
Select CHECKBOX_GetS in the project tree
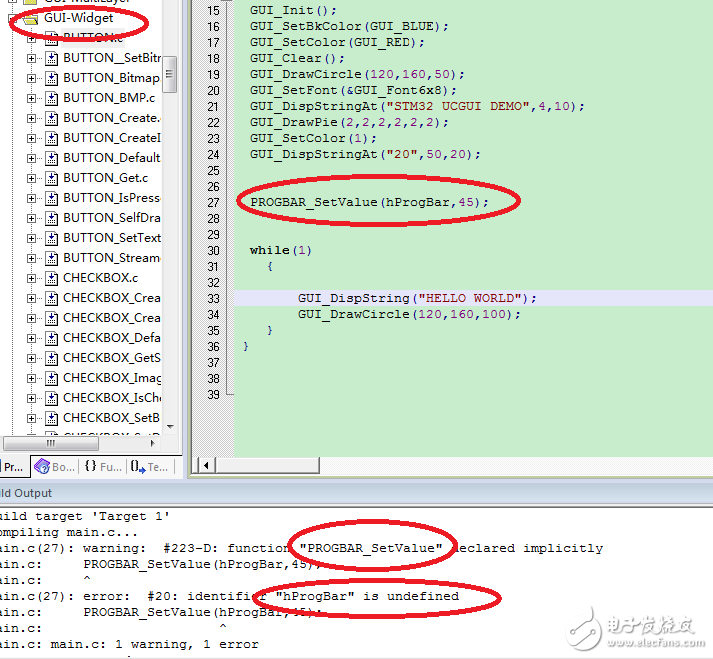(112, 358)
